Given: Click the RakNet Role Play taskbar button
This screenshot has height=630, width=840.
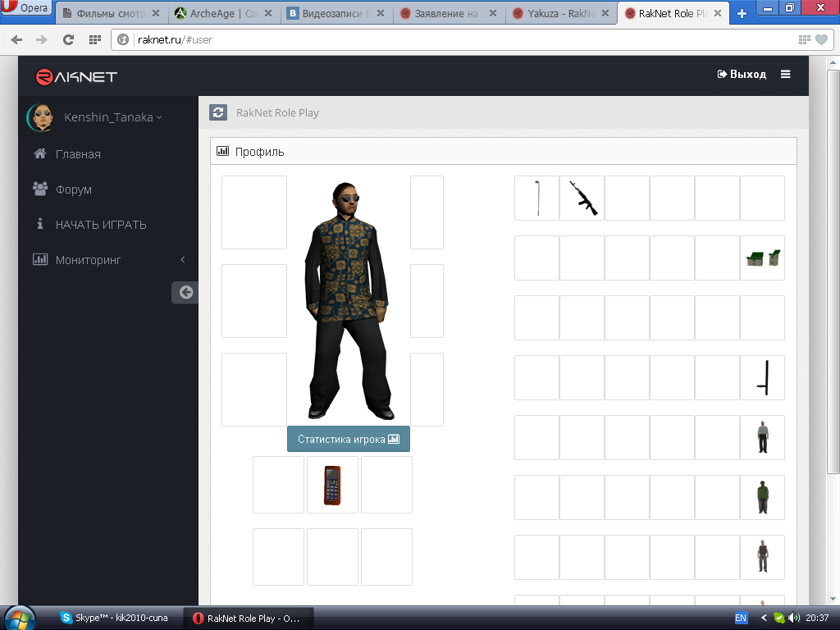Looking at the screenshot, I should point(248,619).
